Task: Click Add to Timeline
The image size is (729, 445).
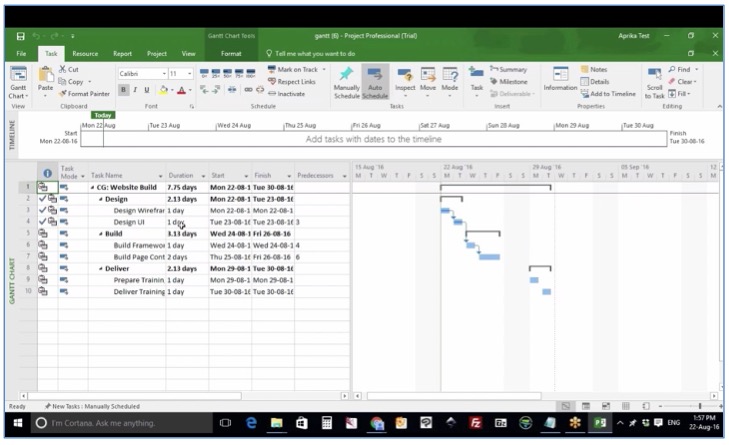Action: 608,93
